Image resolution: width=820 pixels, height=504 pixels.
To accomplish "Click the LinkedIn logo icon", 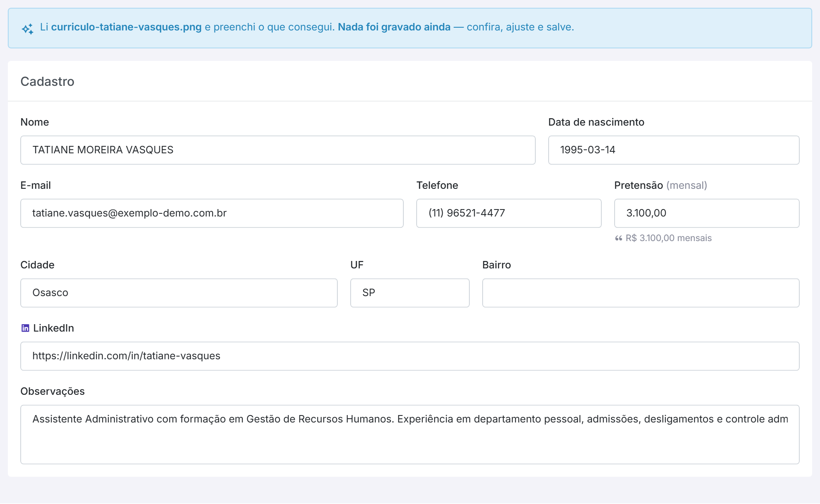I will tap(25, 328).
